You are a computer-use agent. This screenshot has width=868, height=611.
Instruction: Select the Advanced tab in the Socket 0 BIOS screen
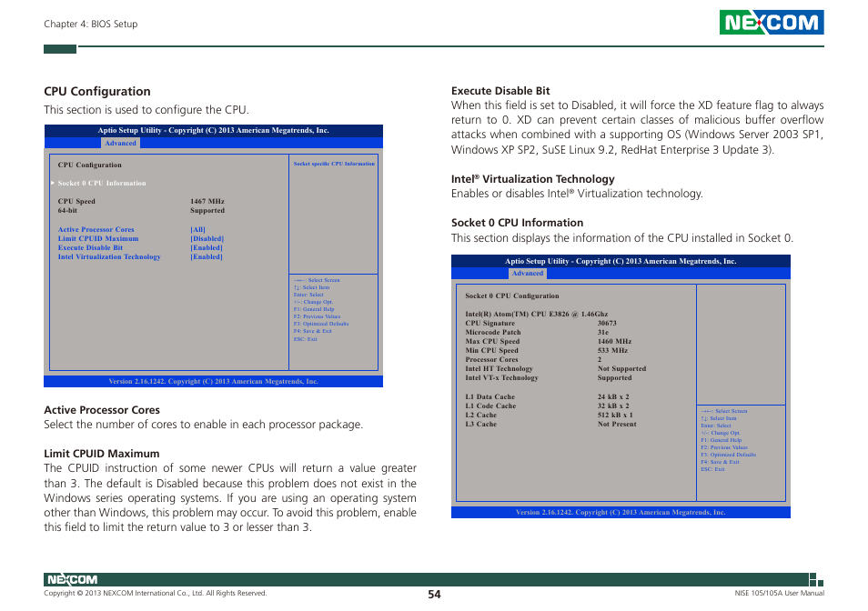tap(528, 273)
